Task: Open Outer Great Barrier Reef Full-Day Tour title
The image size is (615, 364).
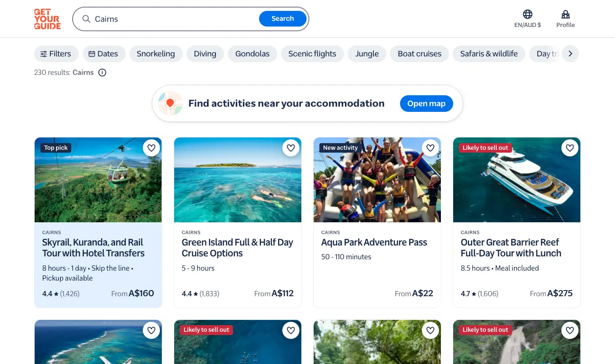Action: pyautogui.click(x=511, y=247)
